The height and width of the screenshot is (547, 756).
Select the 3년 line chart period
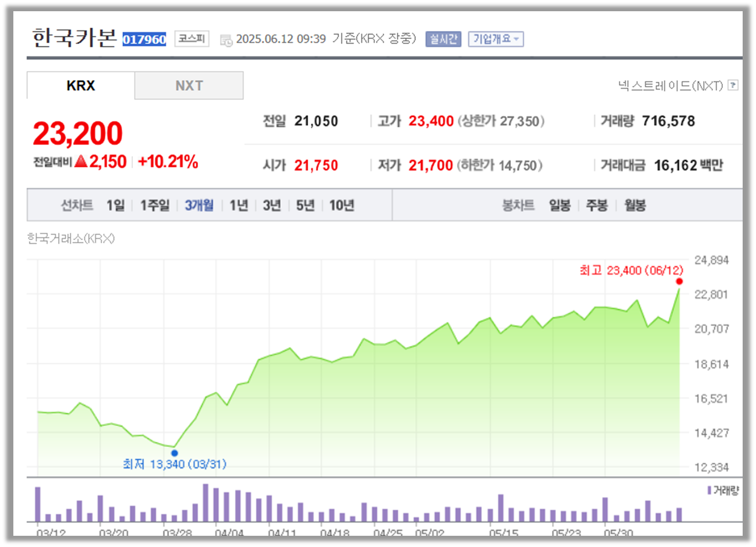tap(272, 205)
